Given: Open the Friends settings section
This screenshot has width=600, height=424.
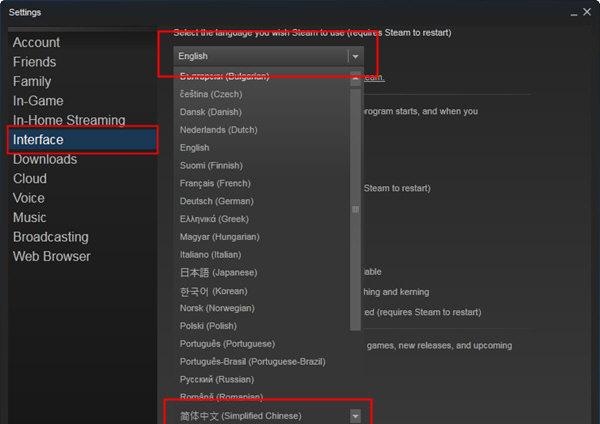Looking at the screenshot, I should [x=34, y=62].
